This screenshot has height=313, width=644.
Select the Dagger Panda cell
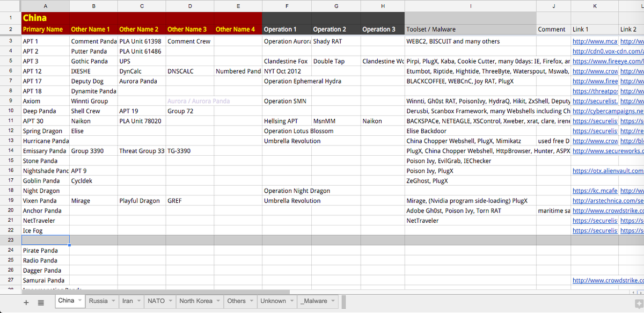coord(45,271)
